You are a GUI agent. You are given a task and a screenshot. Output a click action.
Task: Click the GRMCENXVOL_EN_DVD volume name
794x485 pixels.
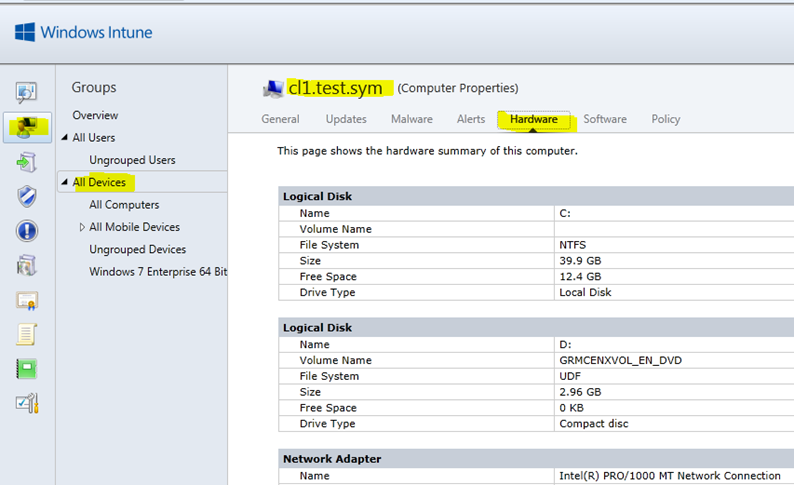click(x=620, y=360)
